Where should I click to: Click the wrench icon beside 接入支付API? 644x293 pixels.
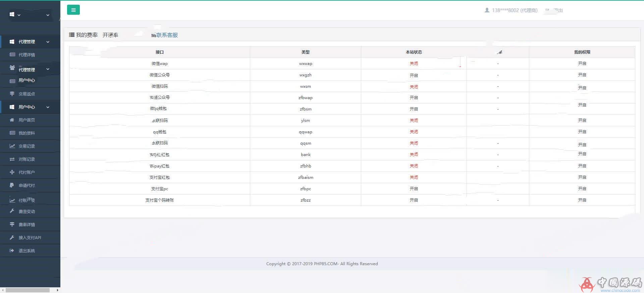12,237
